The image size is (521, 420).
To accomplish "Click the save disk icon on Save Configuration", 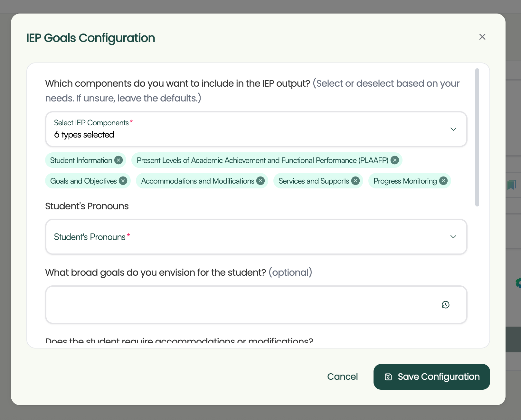I will 388,377.
